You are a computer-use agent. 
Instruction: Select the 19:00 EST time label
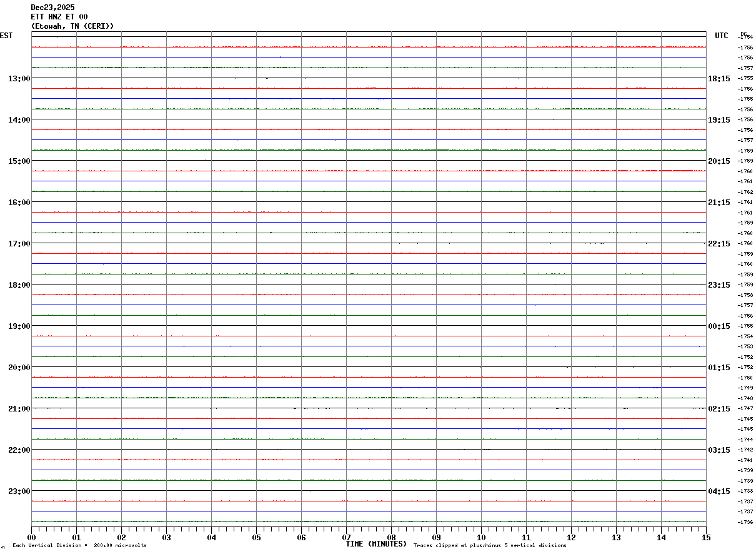19,326
